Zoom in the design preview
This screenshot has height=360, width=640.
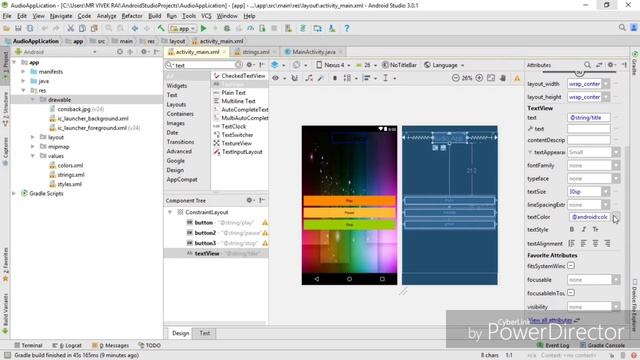pyautogui.click(x=480, y=78)
